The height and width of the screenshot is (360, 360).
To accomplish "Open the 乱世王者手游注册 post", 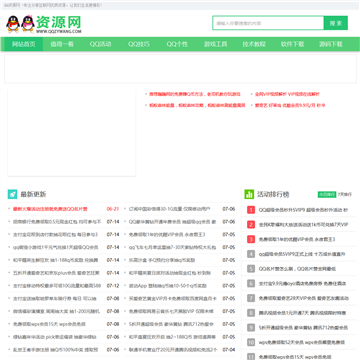I will pyautogui.click(x=55, y=350).
